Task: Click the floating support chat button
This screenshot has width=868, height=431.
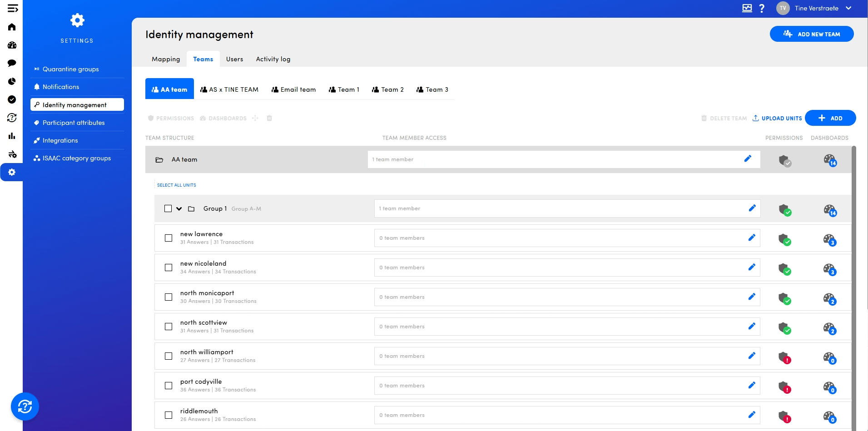Action: pos(25,406)
